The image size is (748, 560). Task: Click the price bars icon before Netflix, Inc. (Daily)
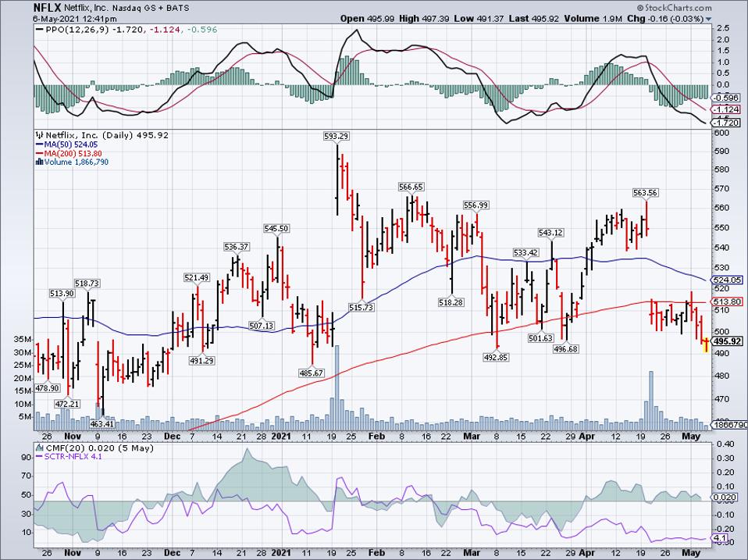point(40,135)
